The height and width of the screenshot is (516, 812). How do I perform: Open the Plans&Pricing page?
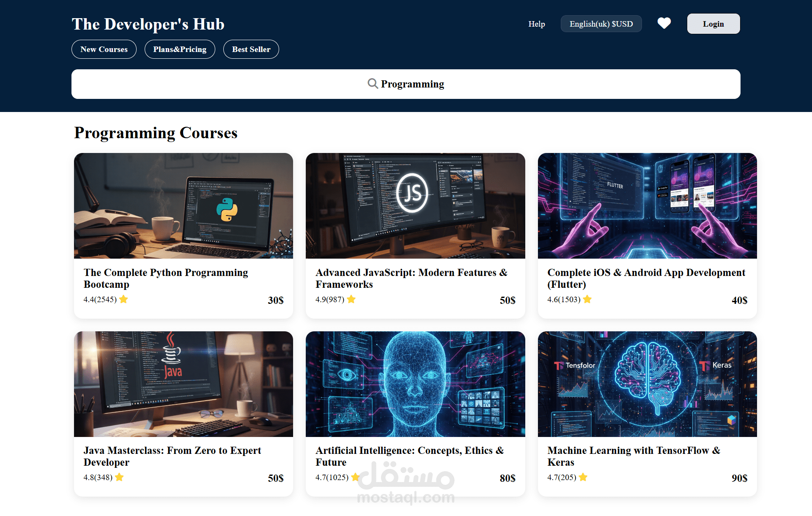coord(180,49)
